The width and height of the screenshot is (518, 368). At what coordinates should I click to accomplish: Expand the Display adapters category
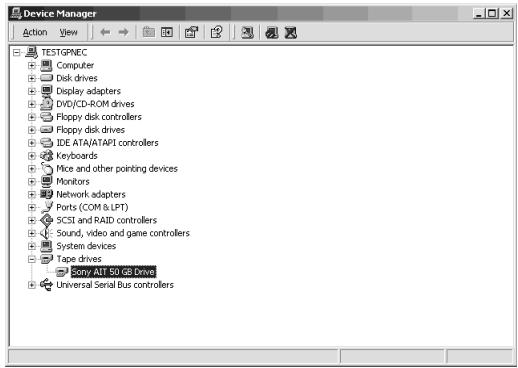pyautogui.click(x=32, y=91)
